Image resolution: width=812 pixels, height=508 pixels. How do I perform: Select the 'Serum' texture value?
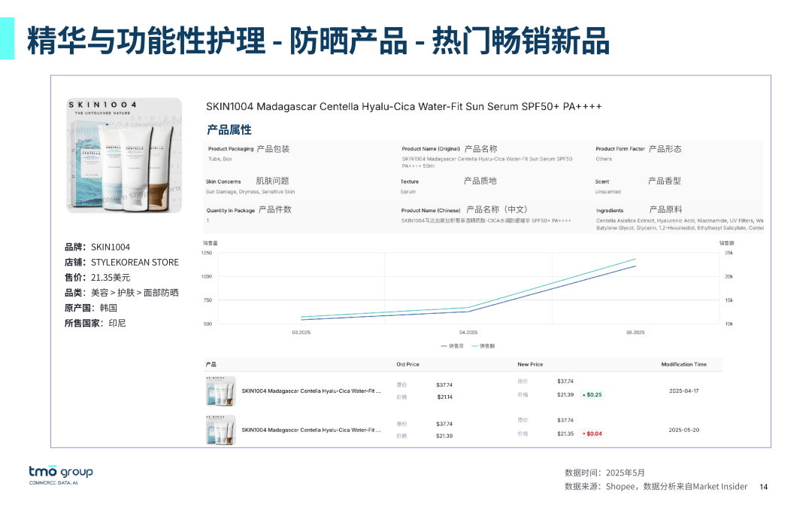point(408,192)
